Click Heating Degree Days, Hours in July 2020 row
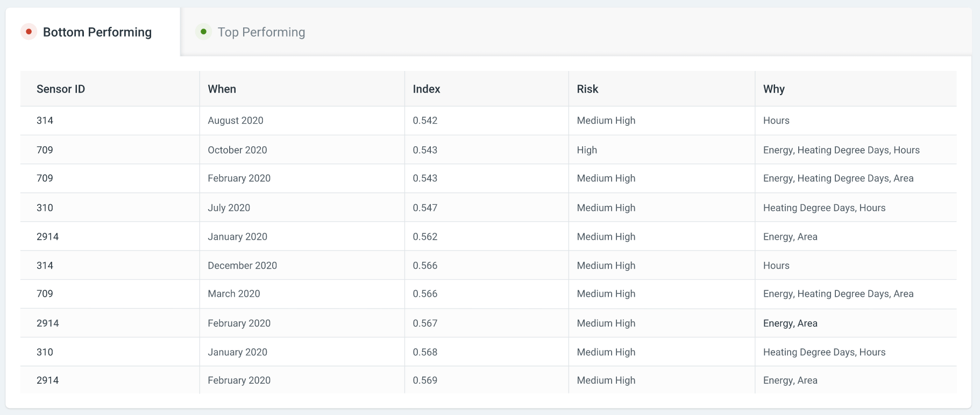This screenshot has width=980, height=415. tap(824, 208)
